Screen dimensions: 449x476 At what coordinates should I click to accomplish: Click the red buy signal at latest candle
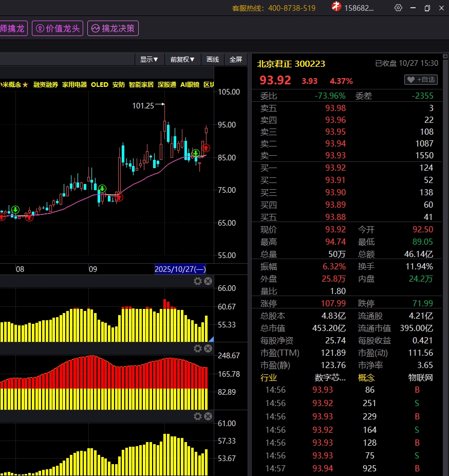click(206, 148)
